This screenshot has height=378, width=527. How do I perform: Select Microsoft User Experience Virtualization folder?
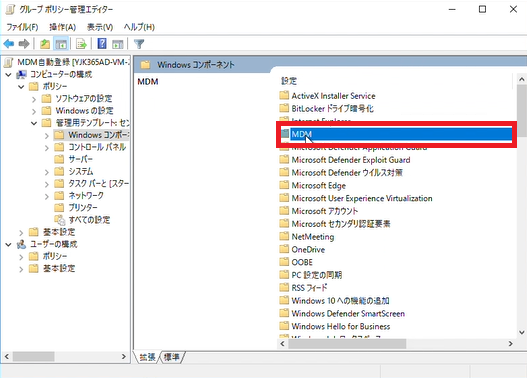(x=362, y=198)
